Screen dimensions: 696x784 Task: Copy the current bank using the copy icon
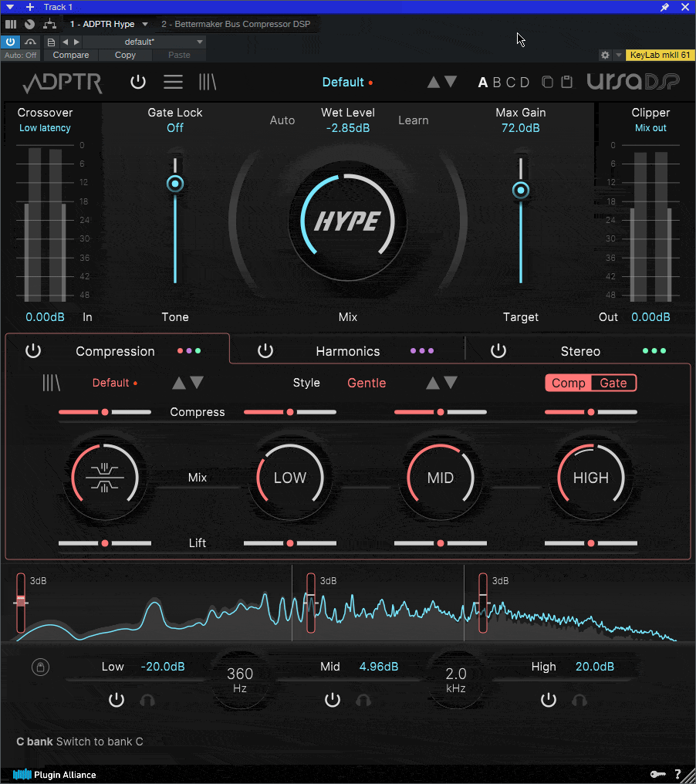548,82
